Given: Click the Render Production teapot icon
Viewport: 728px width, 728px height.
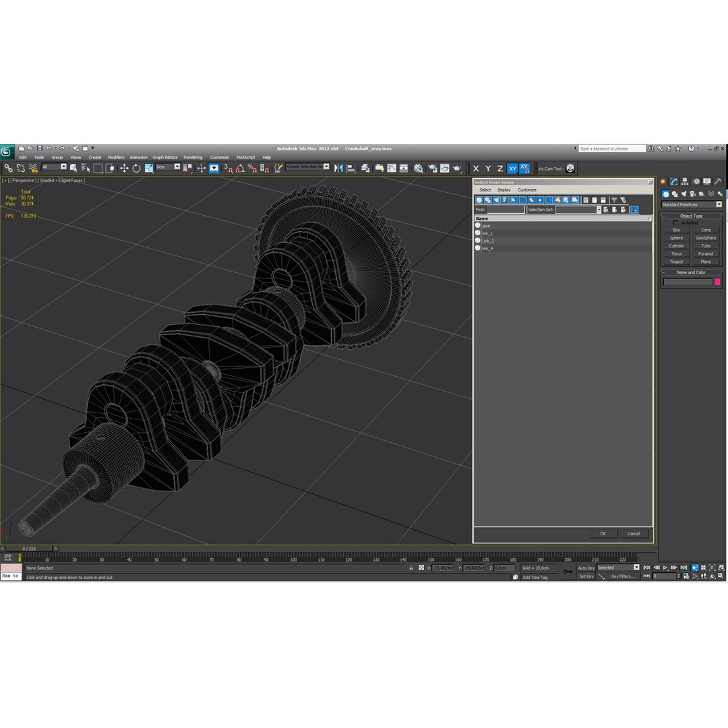Looking at the screenshot, I should [457, 168].
